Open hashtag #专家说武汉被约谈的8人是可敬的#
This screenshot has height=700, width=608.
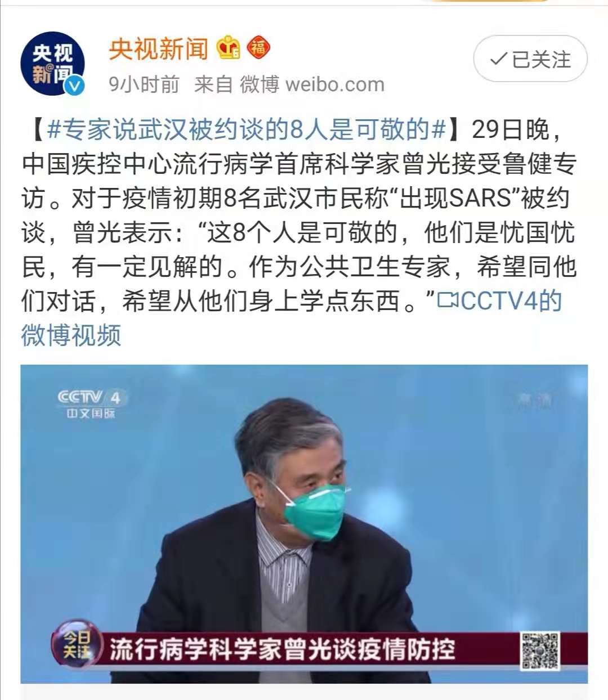[247, 129]
